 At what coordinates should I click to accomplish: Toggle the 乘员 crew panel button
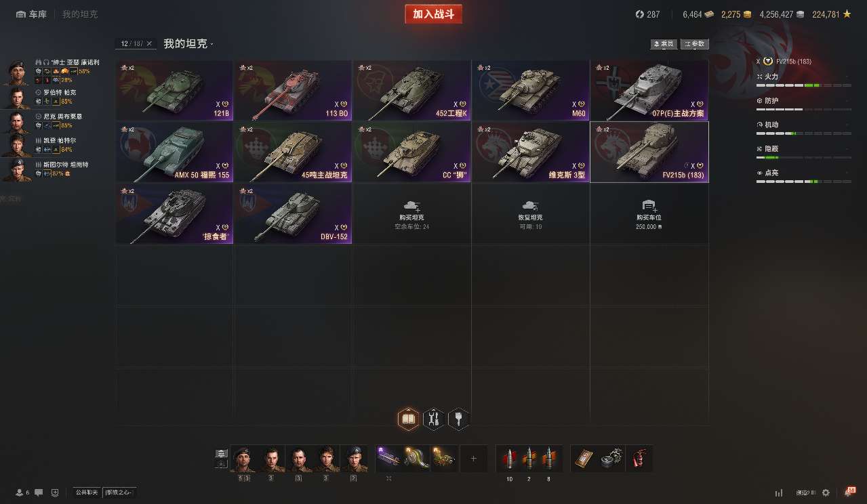[664, 44]
